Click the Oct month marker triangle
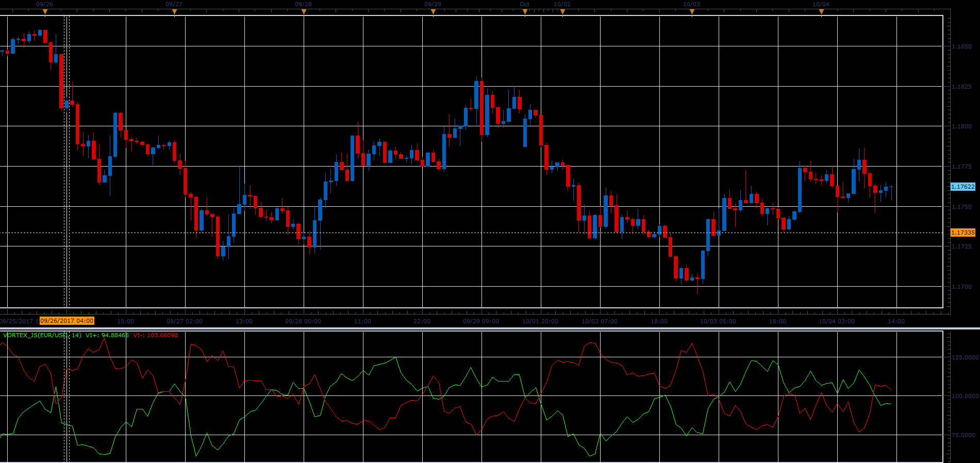Viewport: 980px width, 463px height. coord(525,11)
